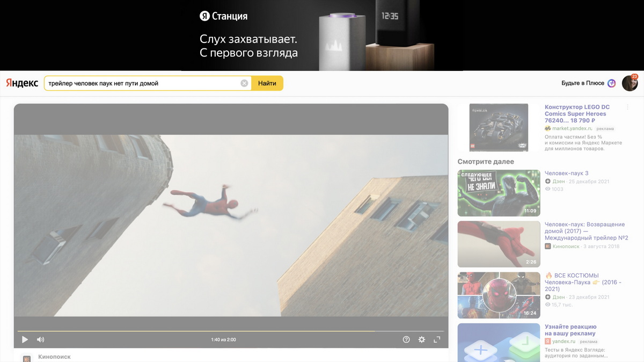
Task: Open the Человек-паук: Возвращение домой trailer link
Action: (586, 231)
